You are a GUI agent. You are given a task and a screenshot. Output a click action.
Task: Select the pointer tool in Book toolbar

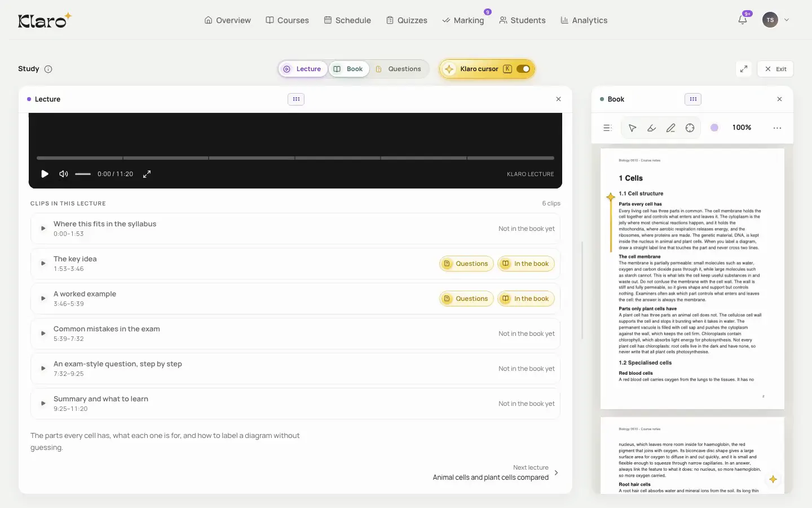tap(633, 128)
